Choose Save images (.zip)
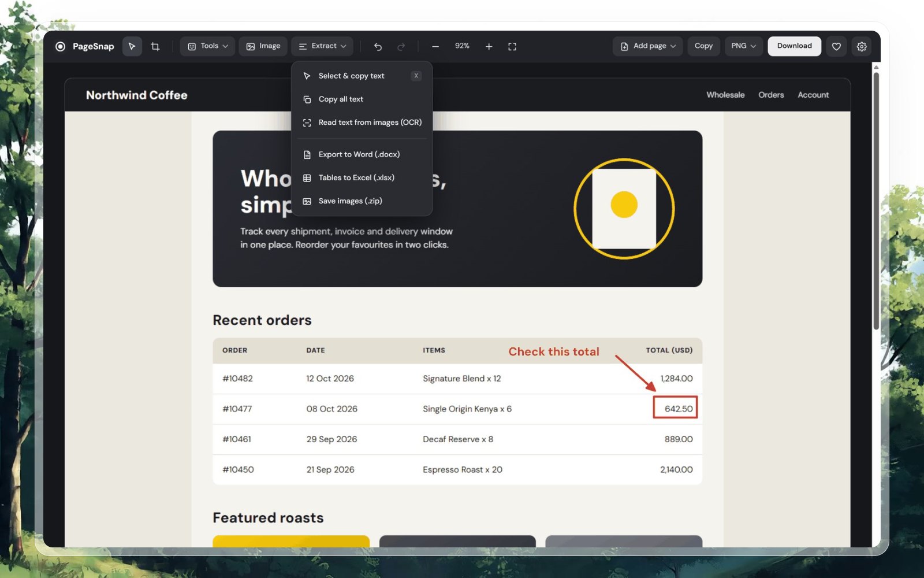The width and height of the screenshot is (924, 578). [362, 201]
